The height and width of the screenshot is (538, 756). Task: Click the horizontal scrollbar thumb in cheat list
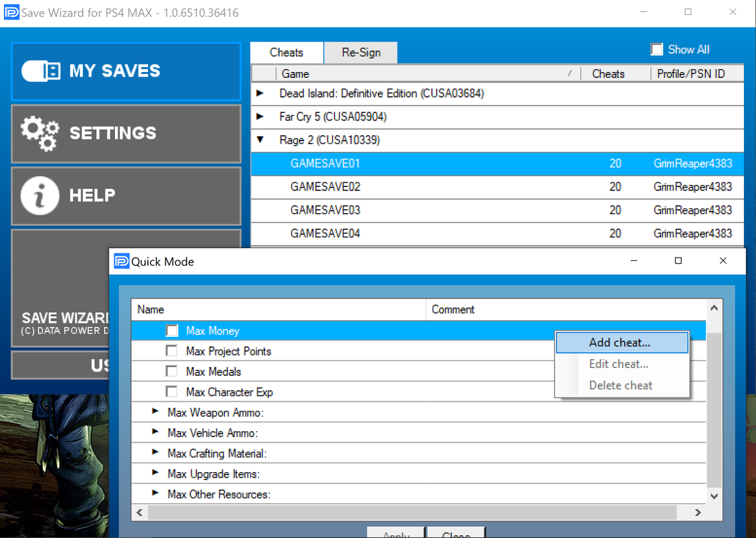coord(412,512)
